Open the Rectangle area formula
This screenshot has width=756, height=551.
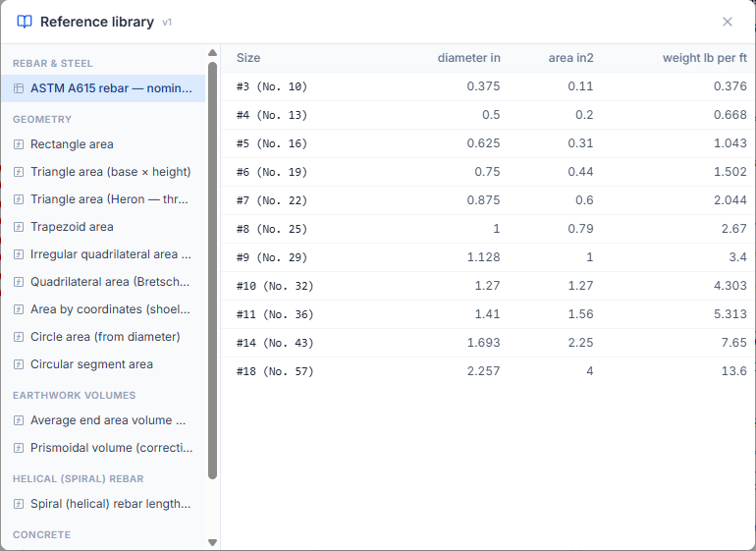(x=103, y=144)
